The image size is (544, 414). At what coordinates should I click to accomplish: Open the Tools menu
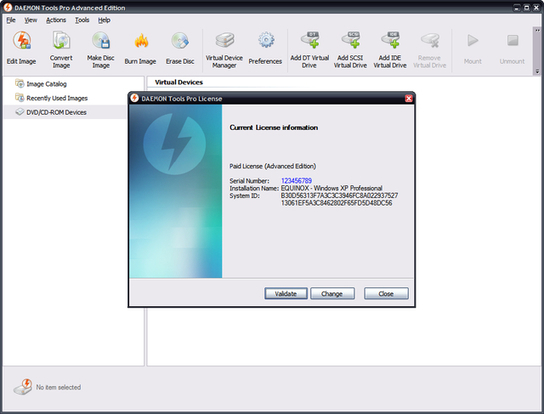tap(82, 20)
